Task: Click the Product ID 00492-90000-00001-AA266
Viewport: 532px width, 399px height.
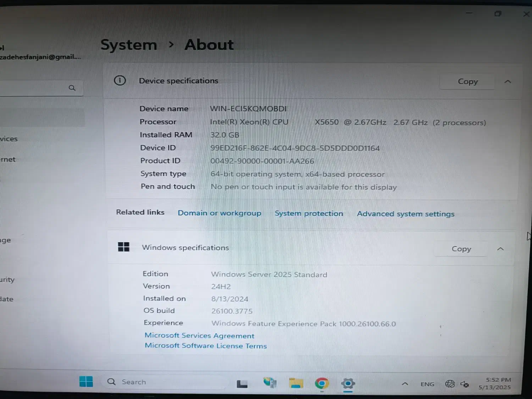Action: 262,161
